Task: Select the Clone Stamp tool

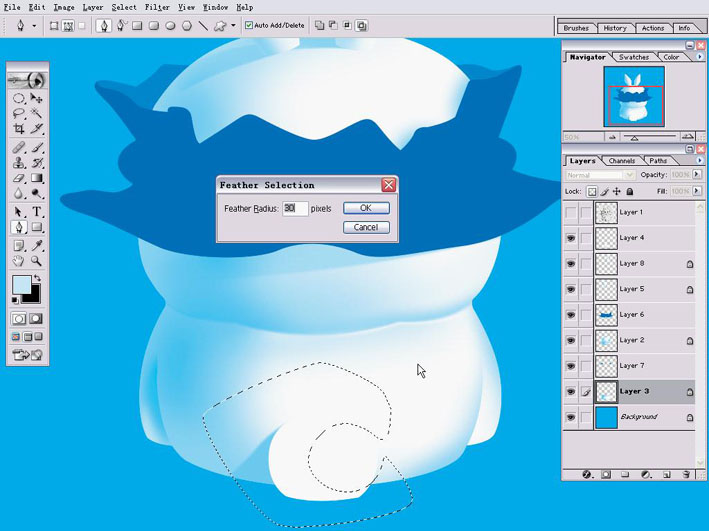Action: [x=19, y=163]
